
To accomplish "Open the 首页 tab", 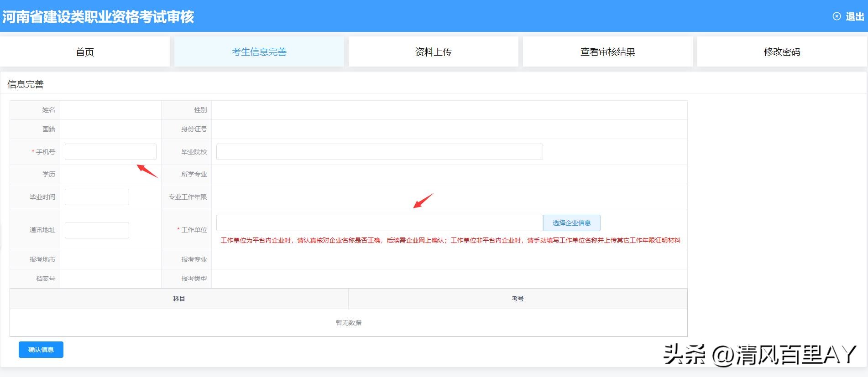I will tap(85, 52).
